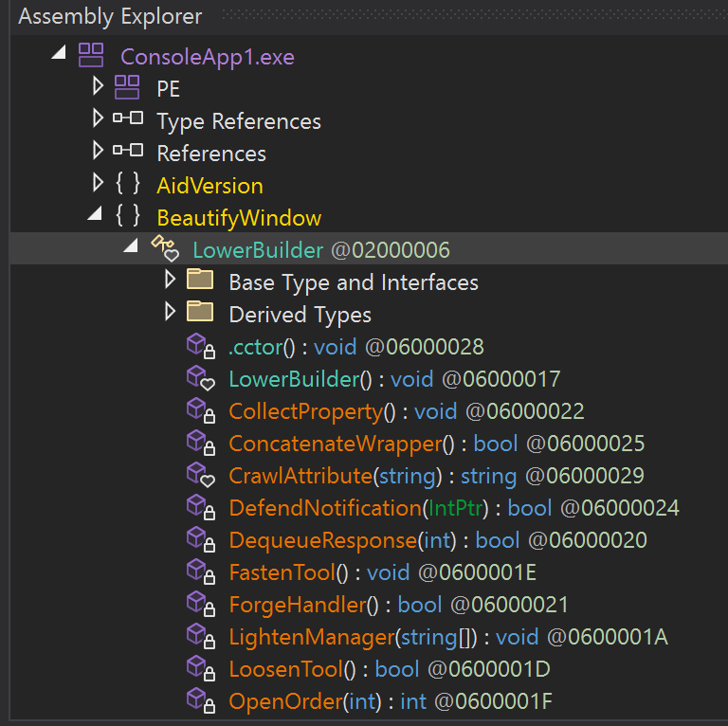
Task: Click the CrawlAttribute method icon
Action: tap(200, 476)
